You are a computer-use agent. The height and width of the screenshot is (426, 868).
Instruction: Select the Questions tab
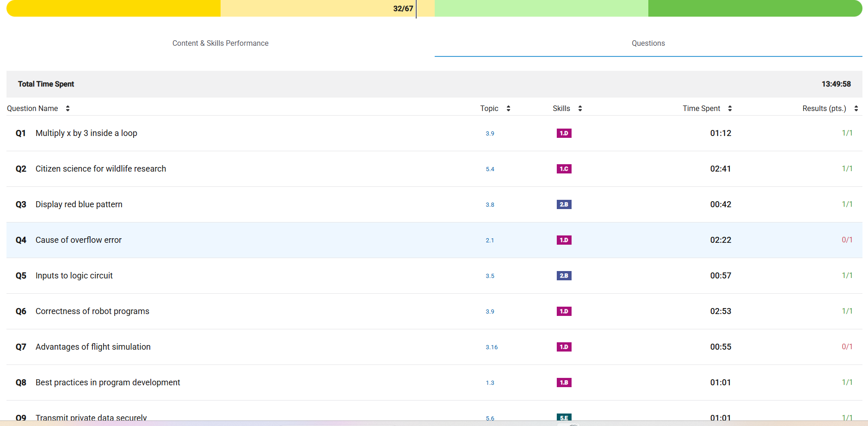648,43
